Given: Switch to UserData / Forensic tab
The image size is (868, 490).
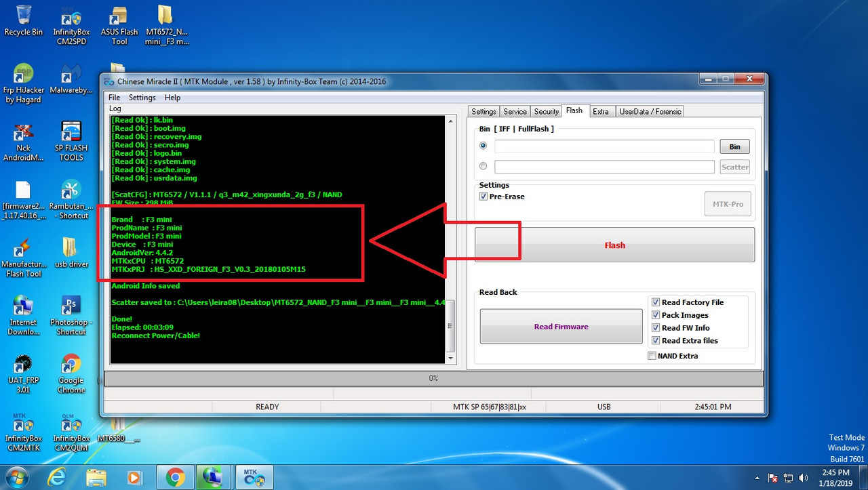Looking at the screenshot, I should click(650, 112).
